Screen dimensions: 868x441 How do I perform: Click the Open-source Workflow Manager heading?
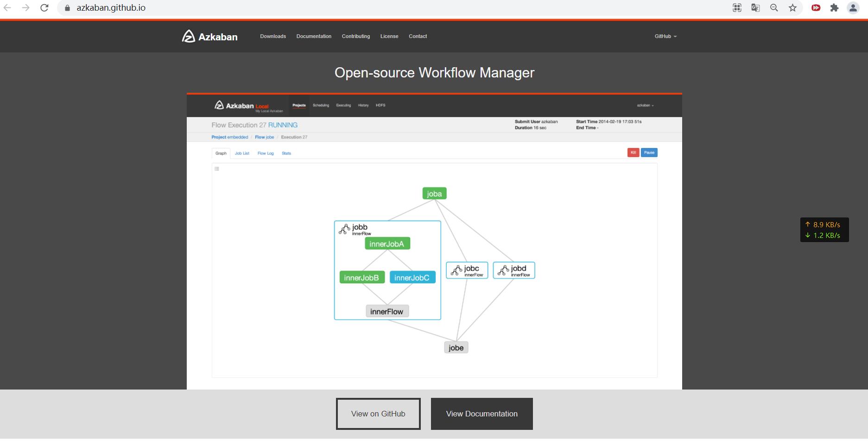coord(434,73)
